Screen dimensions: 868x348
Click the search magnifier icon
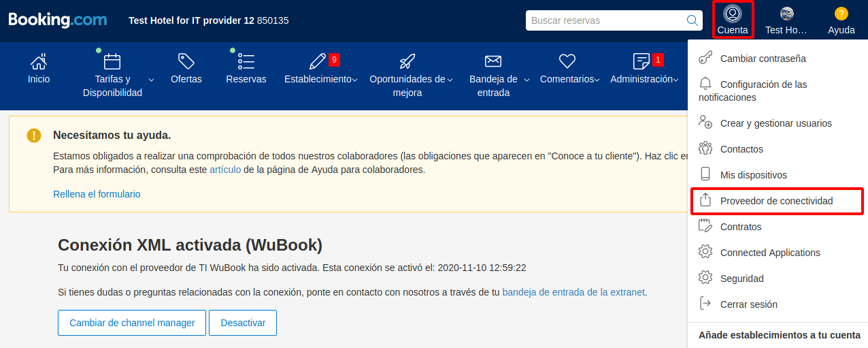692,20
